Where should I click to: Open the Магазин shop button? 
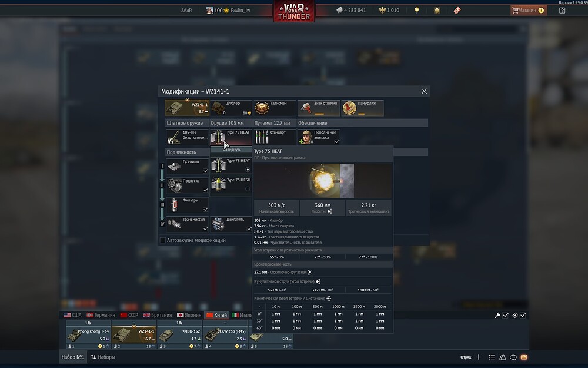click(x=527, y=11)
